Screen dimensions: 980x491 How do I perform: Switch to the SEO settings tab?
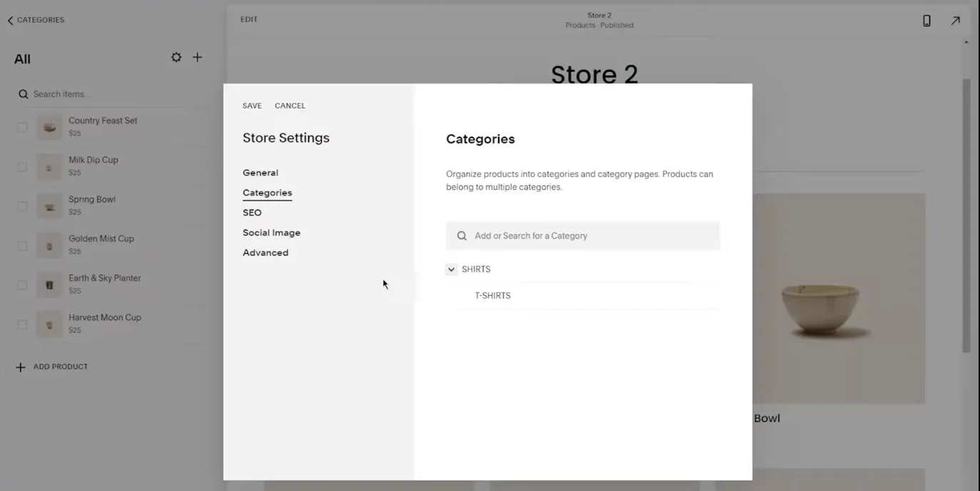coord(252,213)
